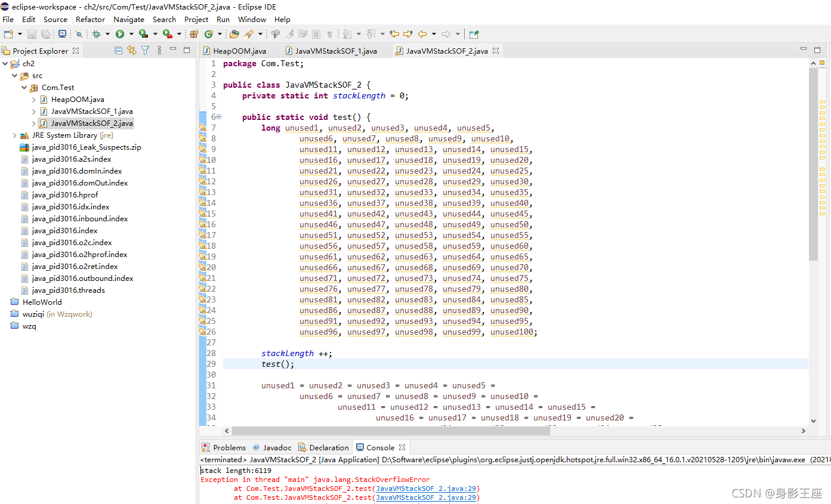
Task: Run the program with green Run button
Action: tap(120, 34)
